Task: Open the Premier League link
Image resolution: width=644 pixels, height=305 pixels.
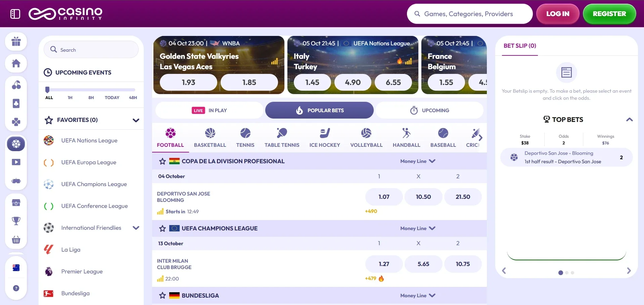Action: point(82,272)
